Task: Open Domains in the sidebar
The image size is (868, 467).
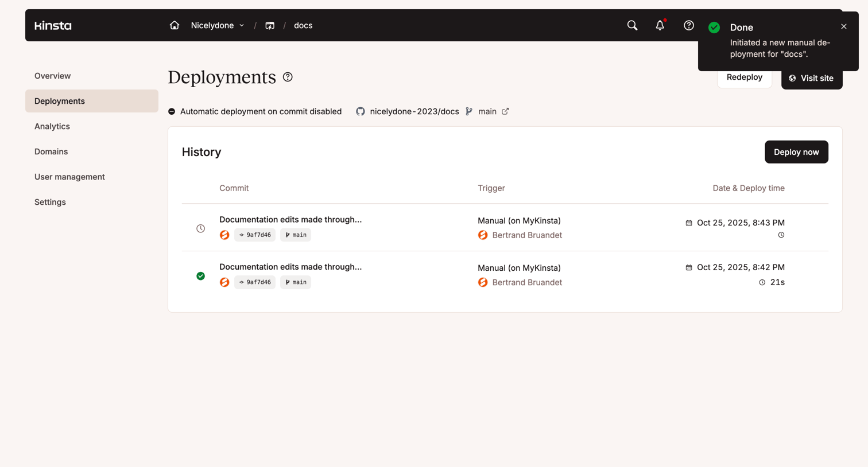Action: 92,151
